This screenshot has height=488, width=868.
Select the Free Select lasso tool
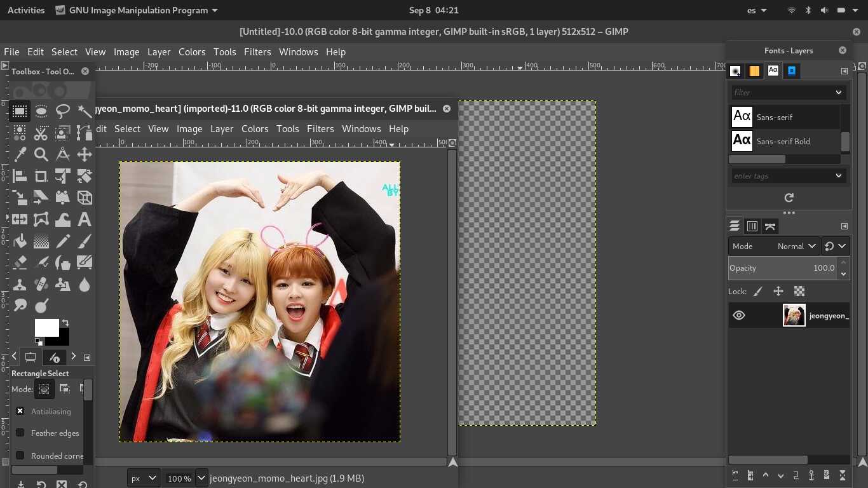coord(63,112)
